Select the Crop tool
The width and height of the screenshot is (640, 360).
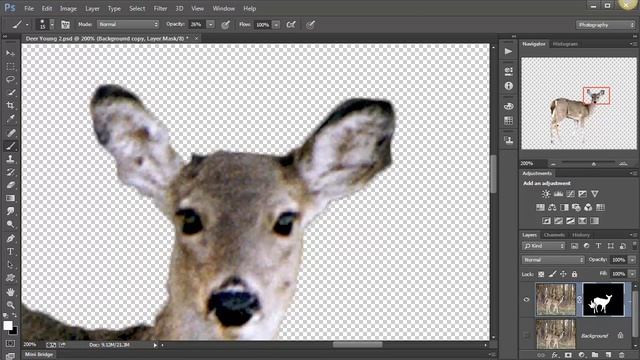coord(10,105)
